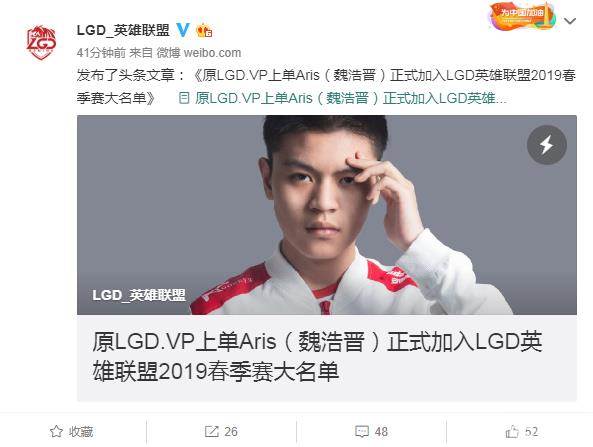The image size is (593, 447).
Task: Open the Aris player photo cover
Action: pos(327,215)
